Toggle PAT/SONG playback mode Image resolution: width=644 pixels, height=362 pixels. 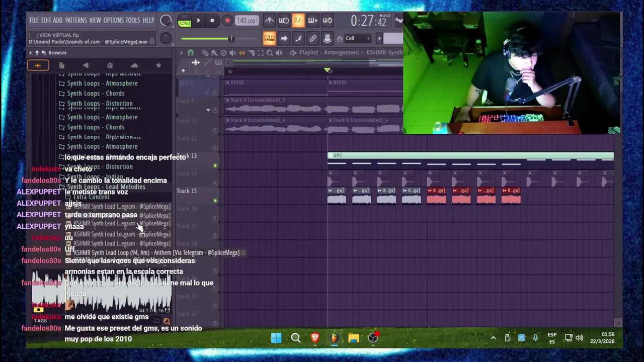185,21
